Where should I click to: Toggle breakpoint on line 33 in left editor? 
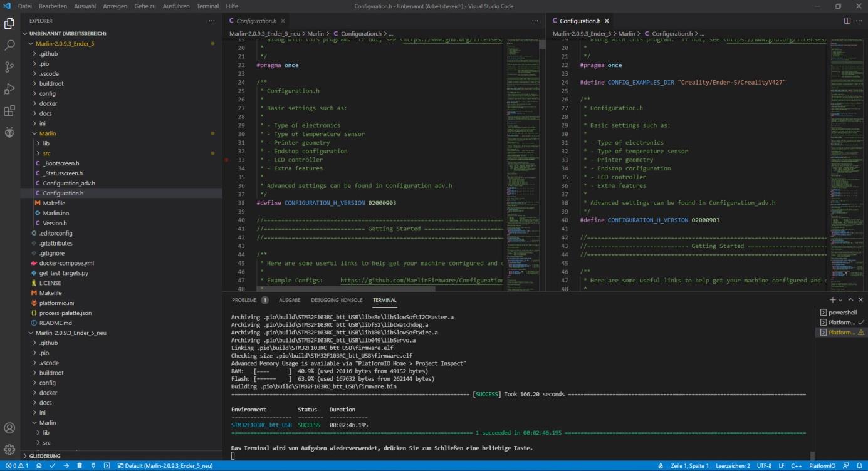[227, 160]
